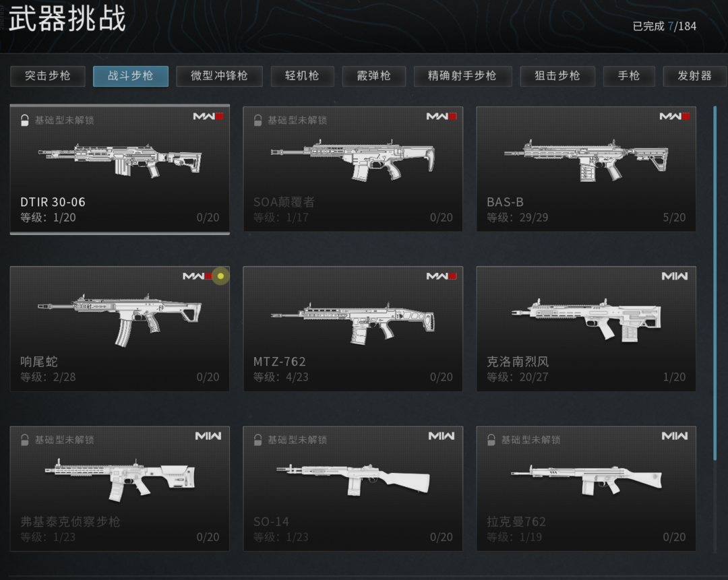Select the 战斗步枪 category tab
The width and height of the screenshot is (728, 580).
click(x=131, y=76)
